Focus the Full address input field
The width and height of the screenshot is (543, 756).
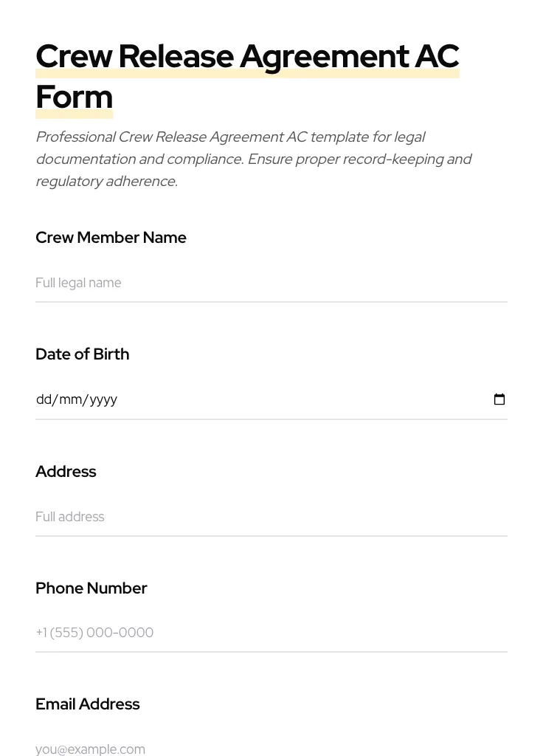[x=271, y=517]
